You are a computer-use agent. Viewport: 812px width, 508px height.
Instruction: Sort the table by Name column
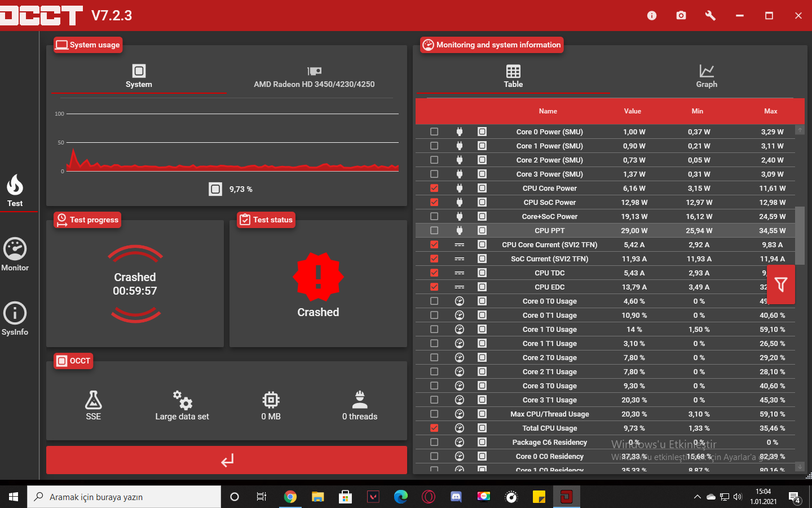[x=548, y=111]
